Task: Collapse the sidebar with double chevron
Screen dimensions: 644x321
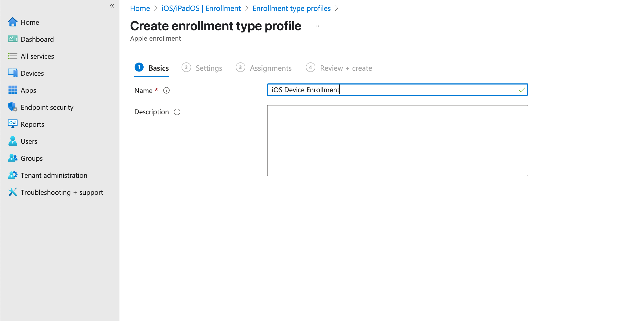Action: (112, 6)
